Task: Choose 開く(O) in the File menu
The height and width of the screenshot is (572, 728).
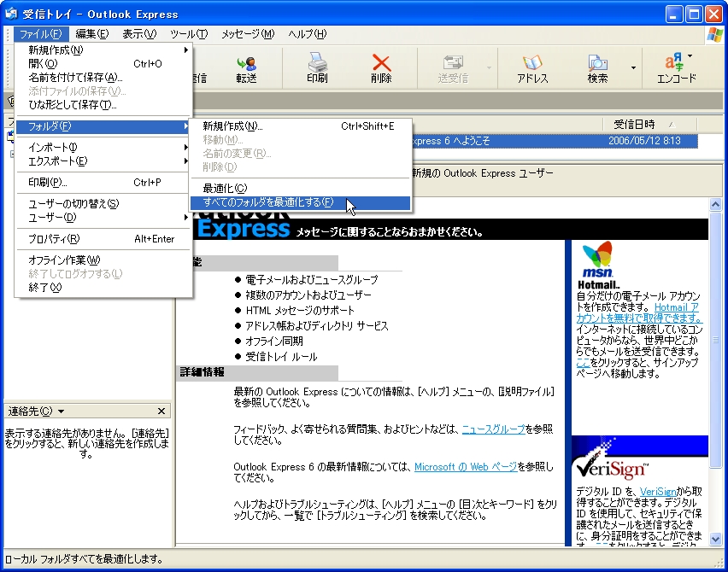Action: pos(103,63)
